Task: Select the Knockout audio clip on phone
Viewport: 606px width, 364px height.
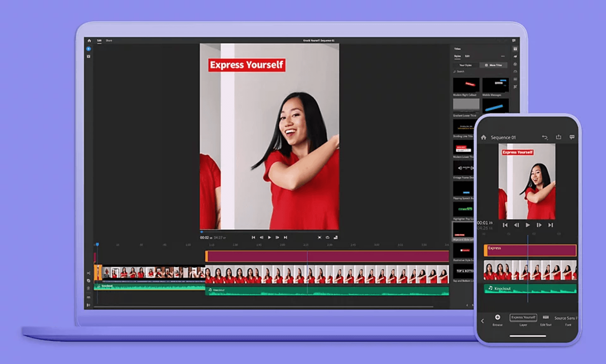Action: [530, 289]
